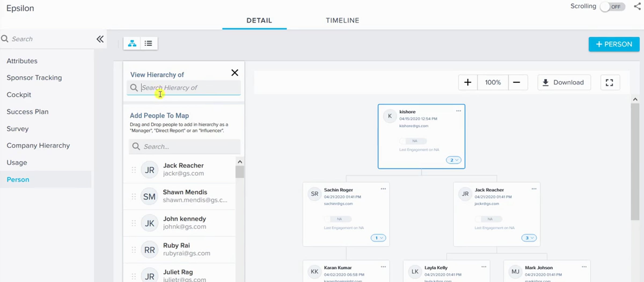Screen dimensions: 644x282
Task: Click the shawn.mendis@gs.c... email in list
Action: (x=195, y=200)
